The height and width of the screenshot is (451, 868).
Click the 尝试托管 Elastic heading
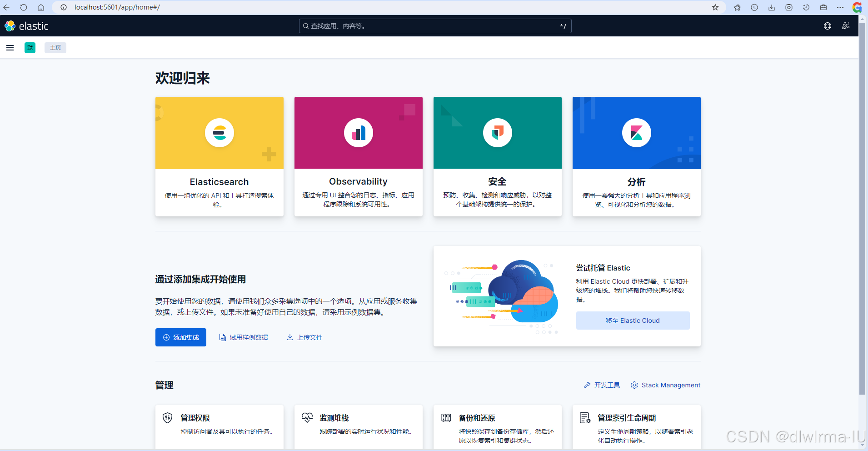coord(603,268)
